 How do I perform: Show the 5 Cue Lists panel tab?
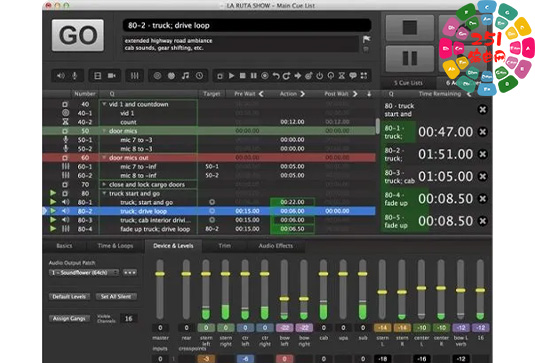[408, 83]
